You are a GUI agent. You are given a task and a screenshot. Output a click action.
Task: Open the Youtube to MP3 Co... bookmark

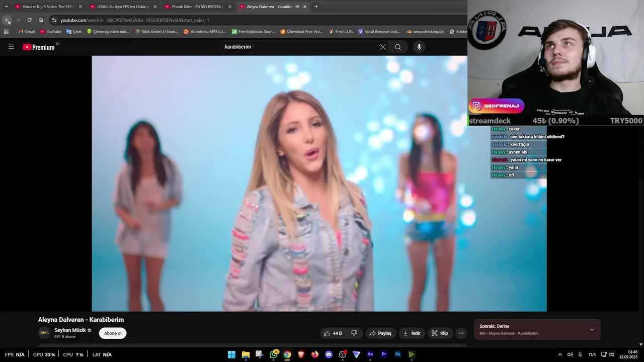(x=204, y=32)
